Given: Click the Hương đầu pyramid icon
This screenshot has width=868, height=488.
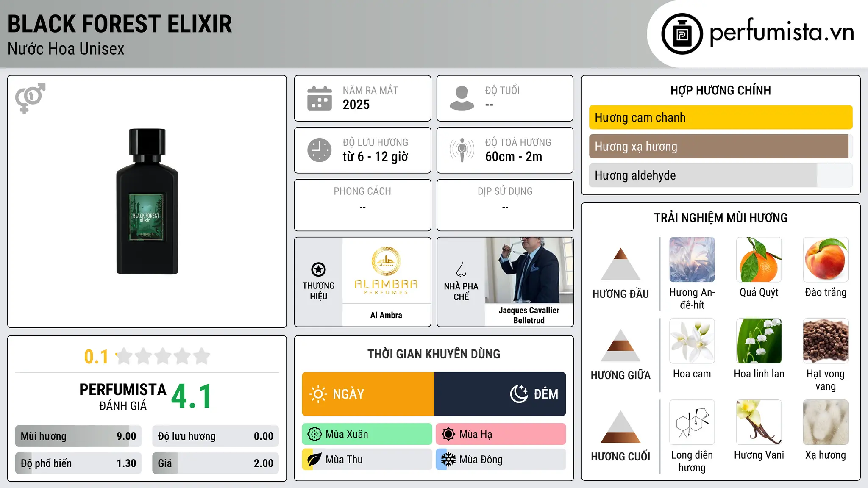Looking at the screenshot, I should point(620,263).
